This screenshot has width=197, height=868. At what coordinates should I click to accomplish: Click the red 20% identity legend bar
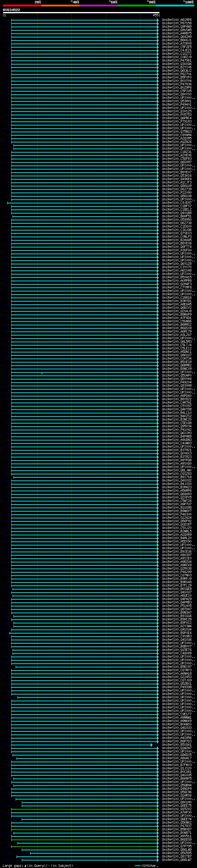(22, 6)
